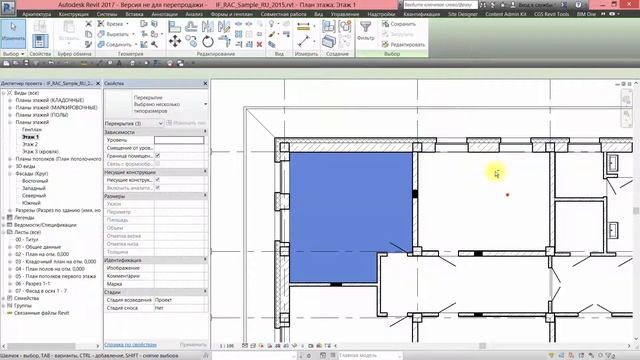Select the Modify (Изменить) arrow tool
The image size is (640, 360).
[13, 33]
